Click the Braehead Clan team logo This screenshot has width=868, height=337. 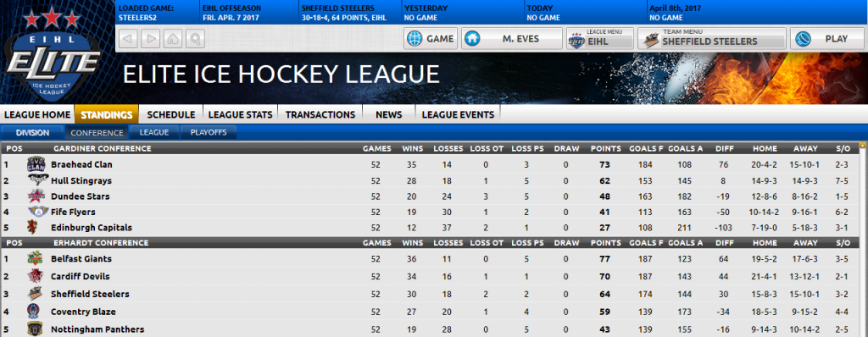pyautogui.click(x=35, y=164)
